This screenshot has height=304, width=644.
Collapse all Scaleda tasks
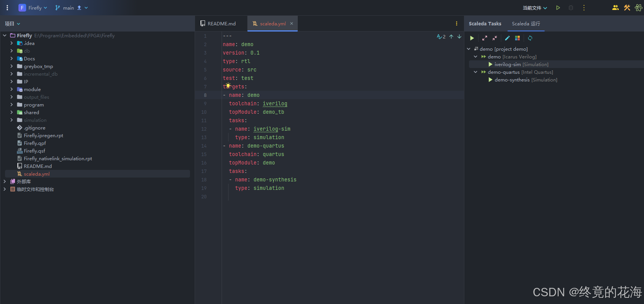click(x=495, y=38)
